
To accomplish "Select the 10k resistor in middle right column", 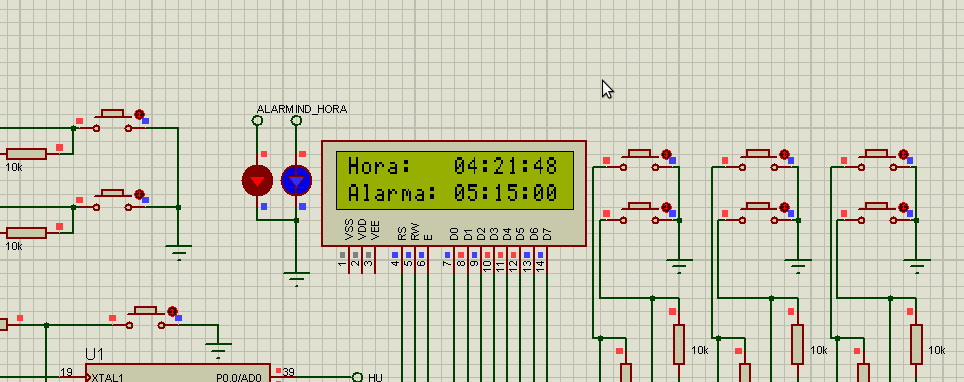I will [797, 344].
